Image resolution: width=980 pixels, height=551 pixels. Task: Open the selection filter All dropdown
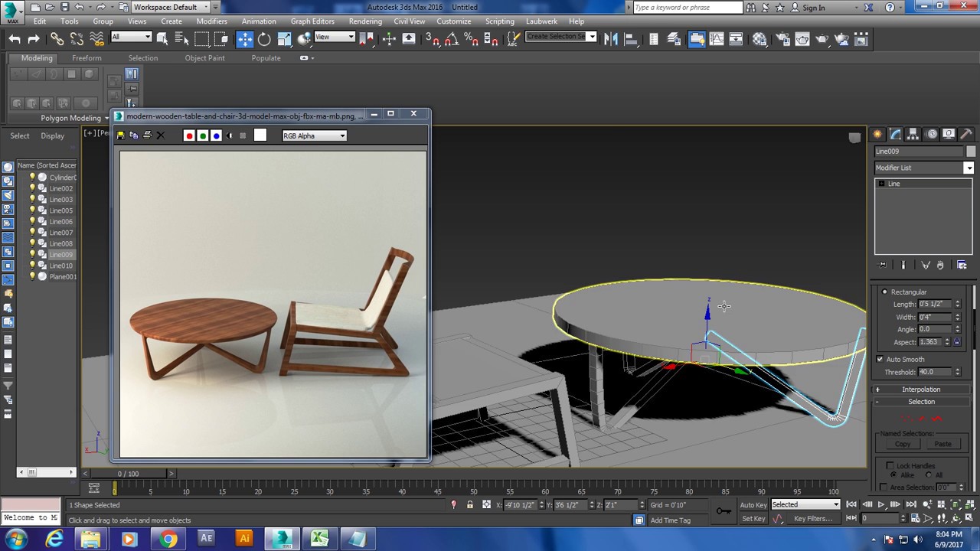(131, 37)
